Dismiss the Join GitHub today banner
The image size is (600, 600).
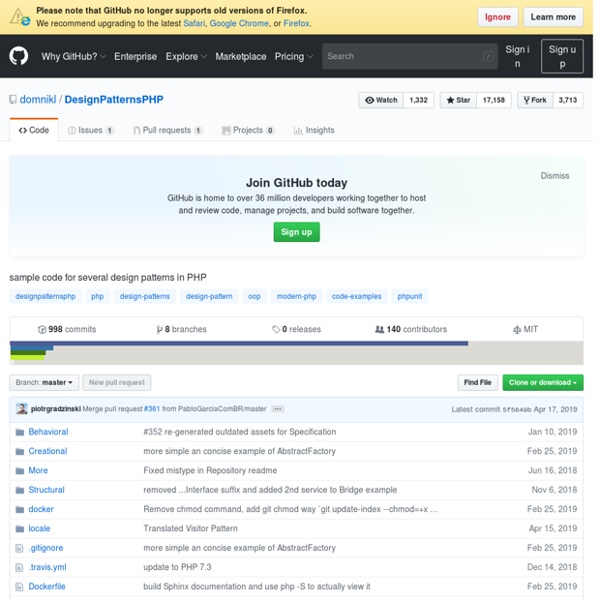(554, 176)
